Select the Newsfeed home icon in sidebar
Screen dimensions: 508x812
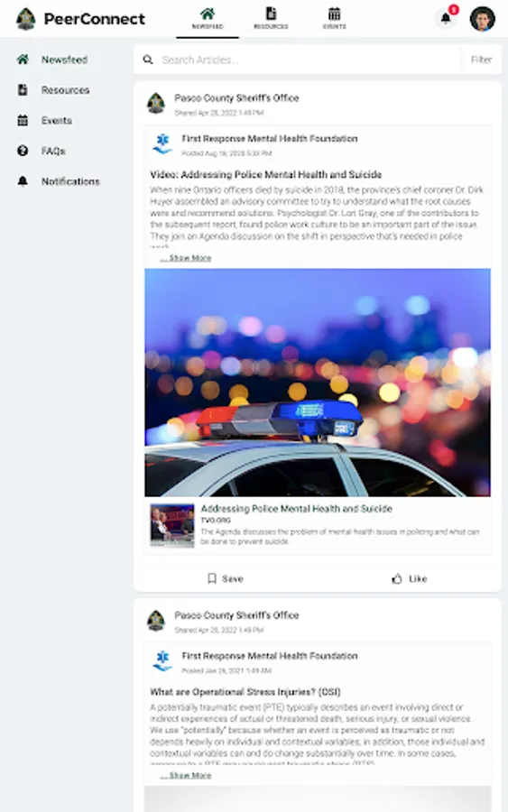(23, 60)
